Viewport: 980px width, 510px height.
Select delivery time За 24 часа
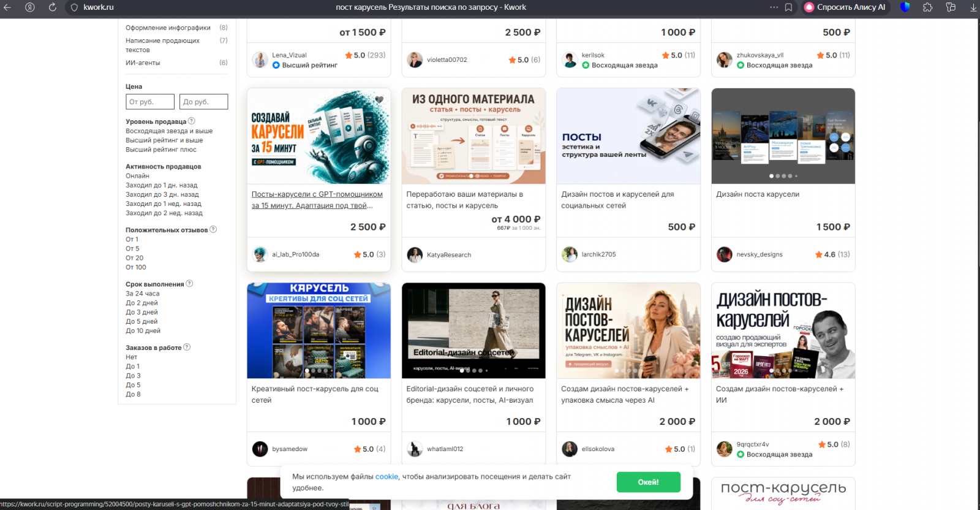point(142,294)
